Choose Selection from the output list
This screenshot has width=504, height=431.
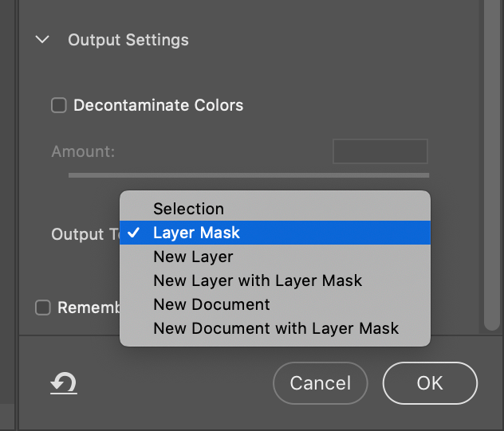[188, 209]
